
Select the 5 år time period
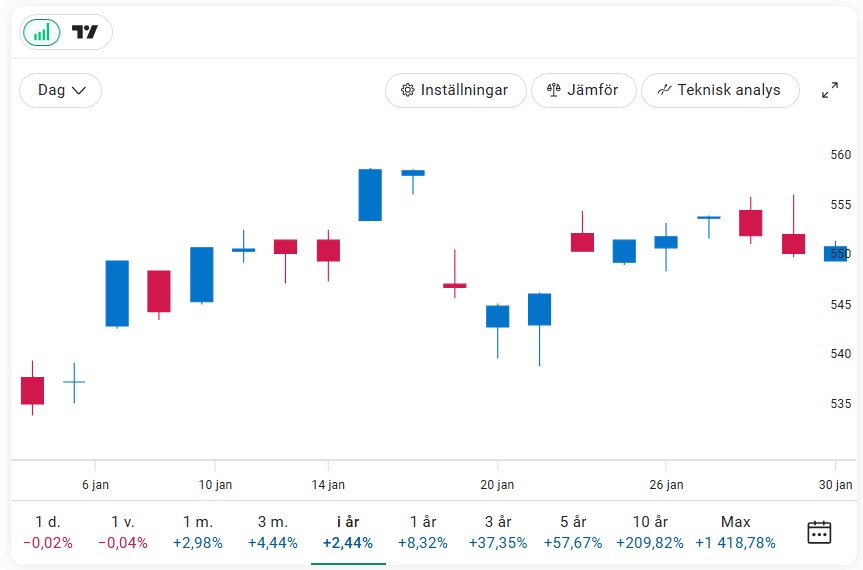(573, 532)
